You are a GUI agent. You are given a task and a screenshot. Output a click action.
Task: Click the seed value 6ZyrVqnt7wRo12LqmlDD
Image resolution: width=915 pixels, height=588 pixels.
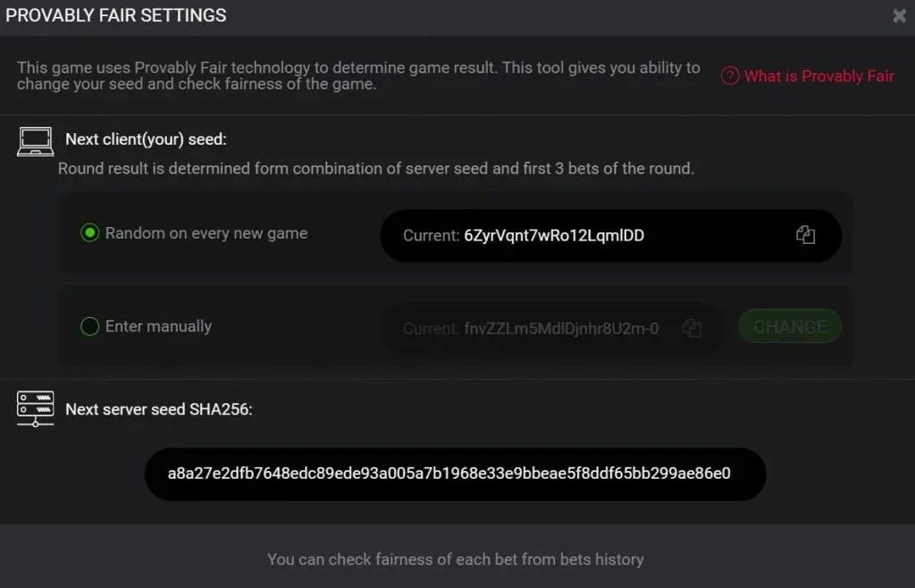(554, 236)
